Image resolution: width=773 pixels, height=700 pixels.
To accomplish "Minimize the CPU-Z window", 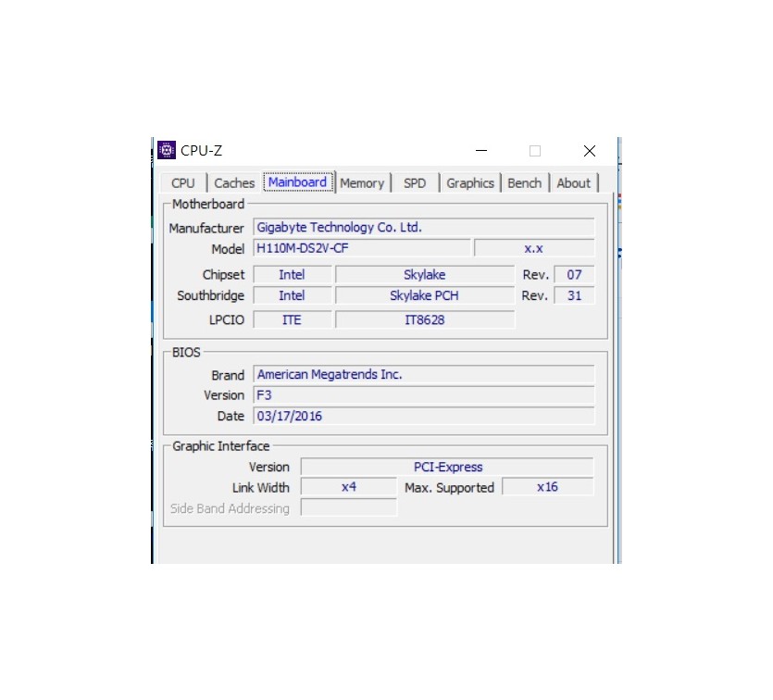I will (481, 150).
